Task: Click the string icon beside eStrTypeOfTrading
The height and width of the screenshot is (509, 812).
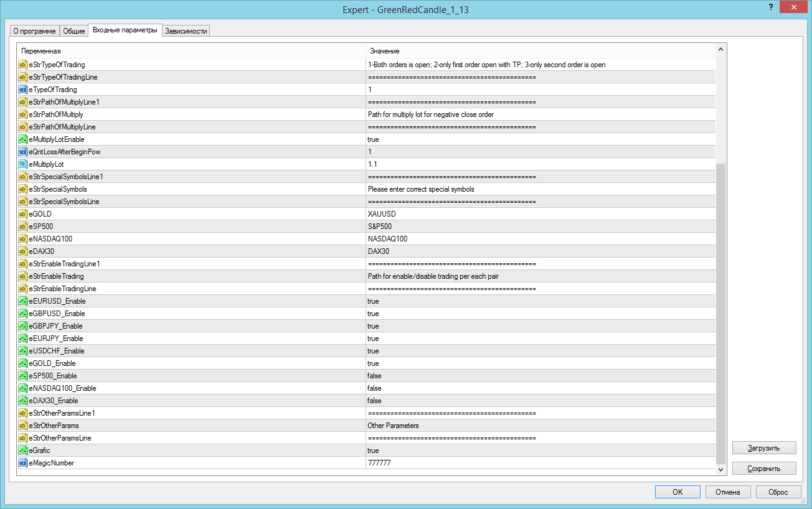Action: [23, 65]
